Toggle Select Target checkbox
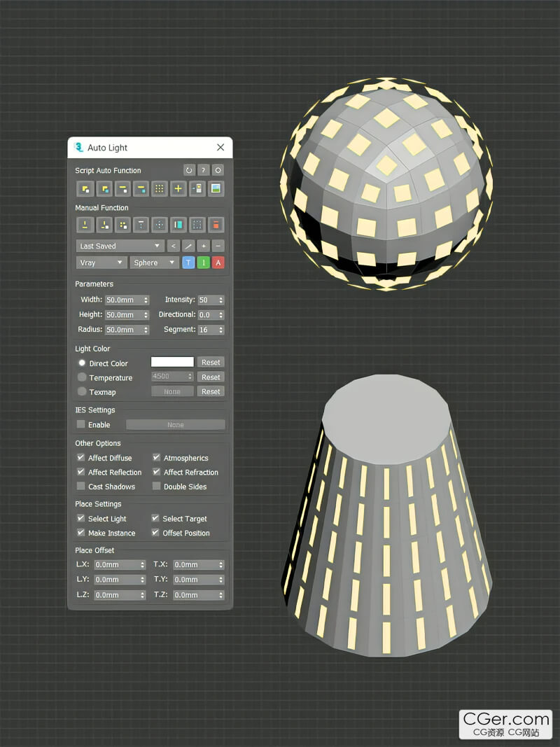Screen dimensions: 560x747 click(x=155, y=518)
